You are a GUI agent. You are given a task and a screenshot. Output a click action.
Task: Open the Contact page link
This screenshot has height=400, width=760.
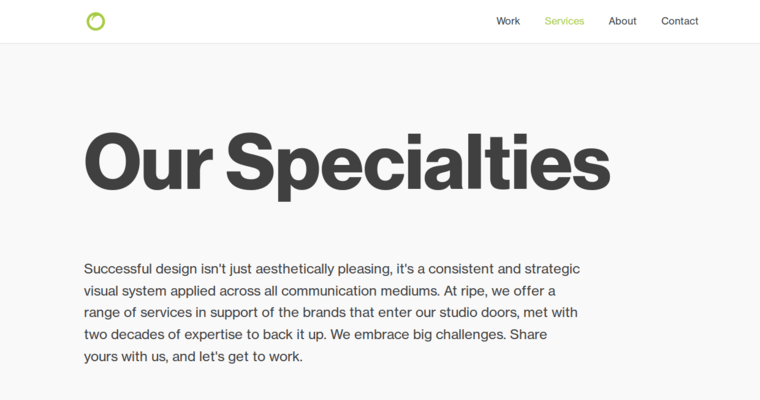(679, 21)
